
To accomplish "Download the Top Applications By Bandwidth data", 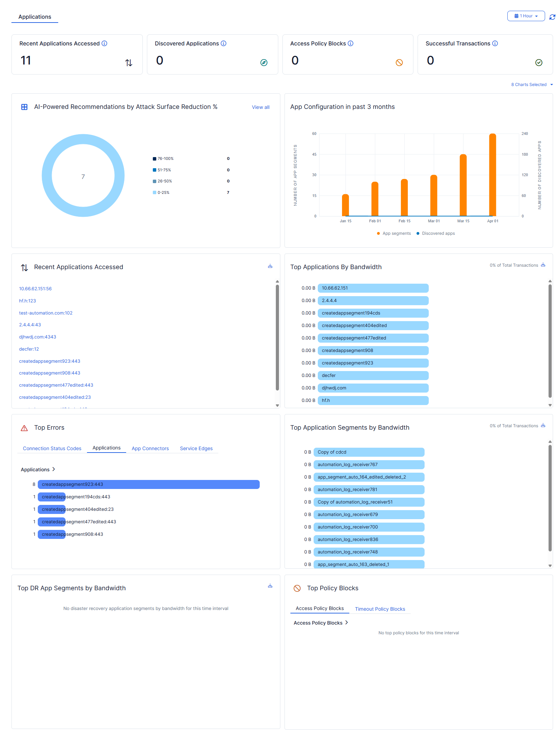I will (x=543, y=265).
